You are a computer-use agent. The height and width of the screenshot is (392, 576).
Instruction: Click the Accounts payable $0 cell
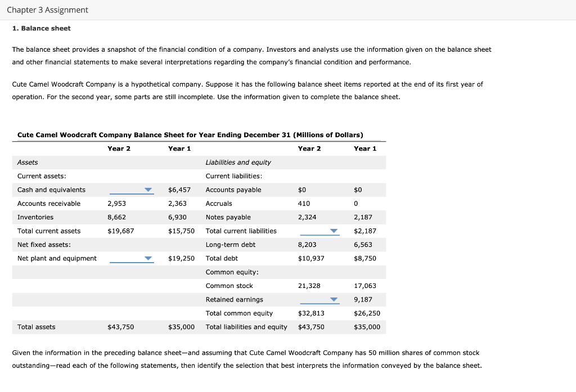coord(302,190)
